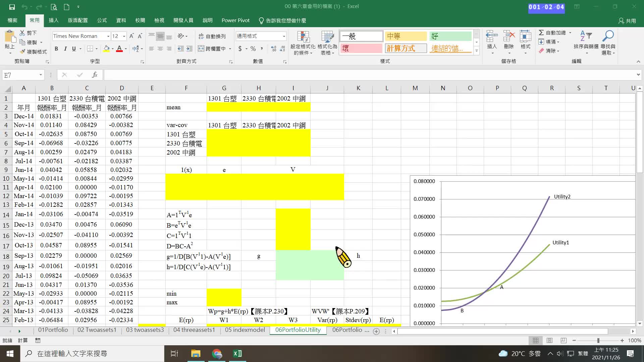
Task: Apply Percent style with % icon
Action: pos(253,49)
